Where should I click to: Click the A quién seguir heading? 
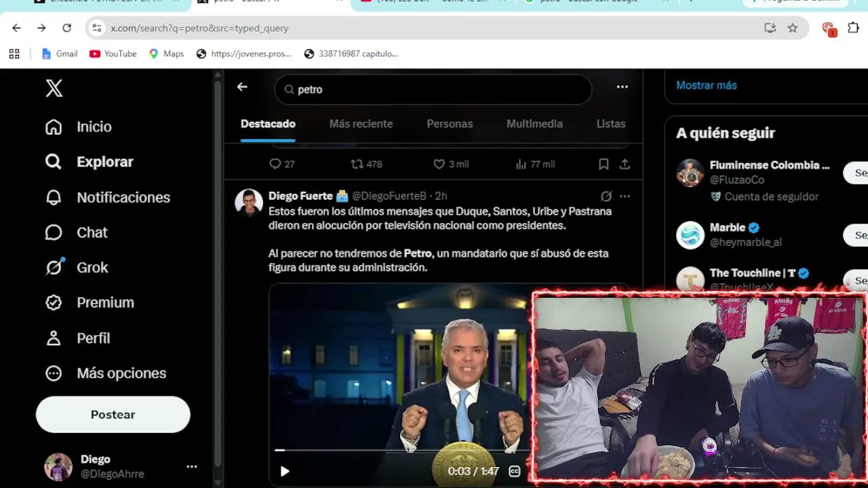coord(726,133)
